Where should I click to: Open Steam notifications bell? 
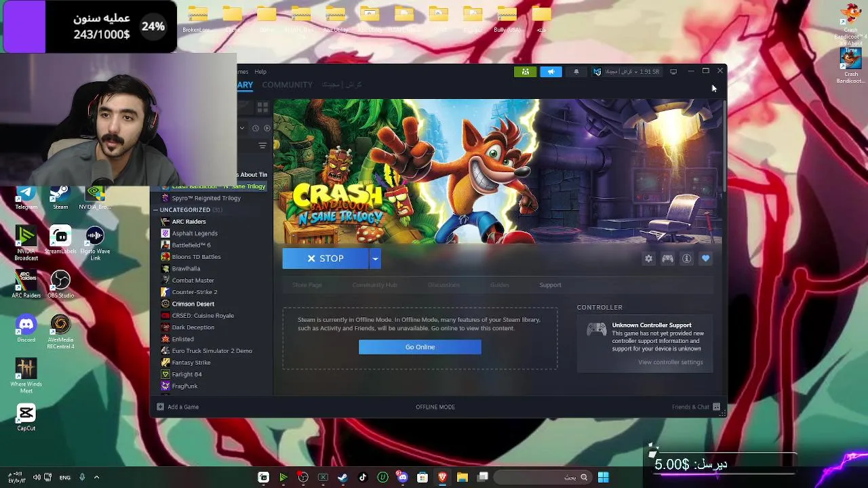(576, 71)
